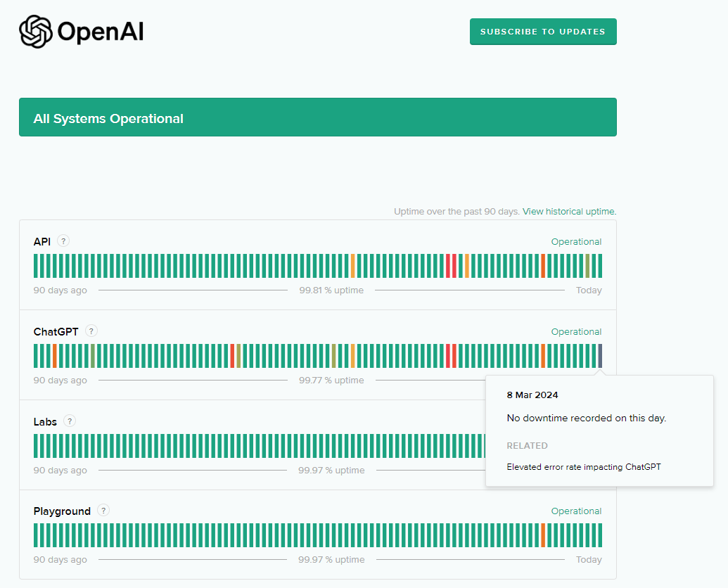Click the help icon next to Labs
Screen dimensions: 728x588
pos(69,421)
